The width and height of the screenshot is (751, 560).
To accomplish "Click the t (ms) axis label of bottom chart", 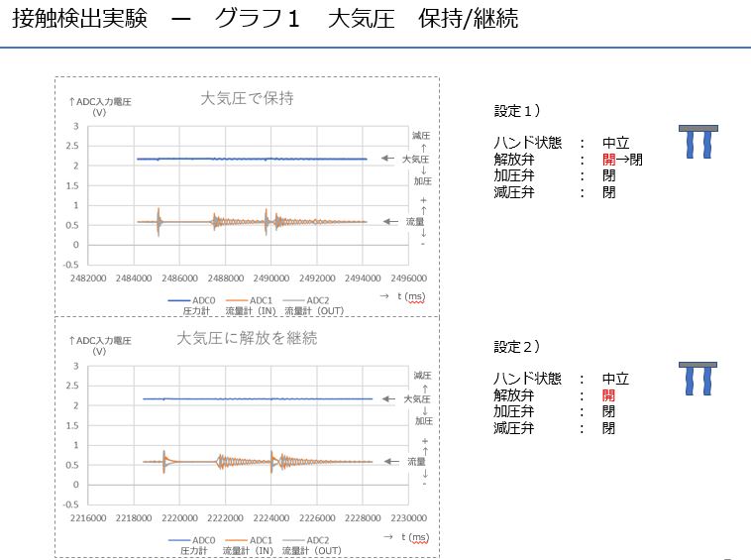I will click(407, 535).
